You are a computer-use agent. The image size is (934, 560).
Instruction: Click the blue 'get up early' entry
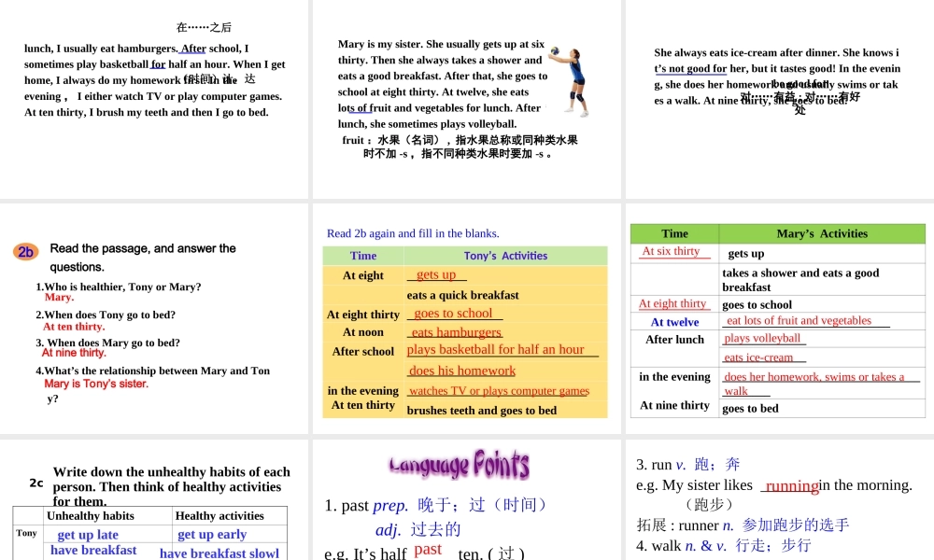point(212,535)
